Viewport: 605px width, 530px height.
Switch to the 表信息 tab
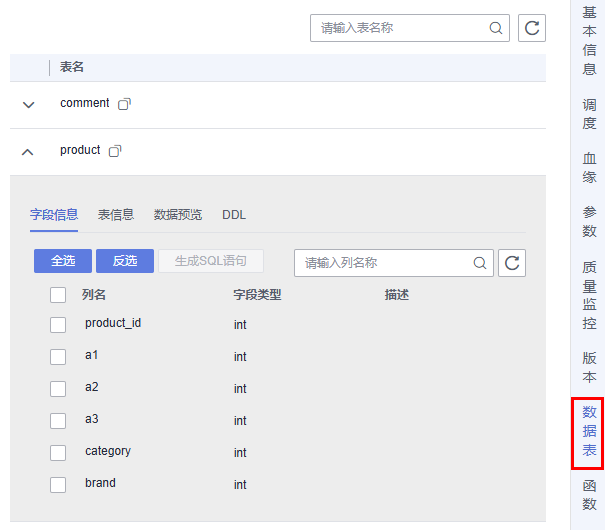click(x=116, y=215)
